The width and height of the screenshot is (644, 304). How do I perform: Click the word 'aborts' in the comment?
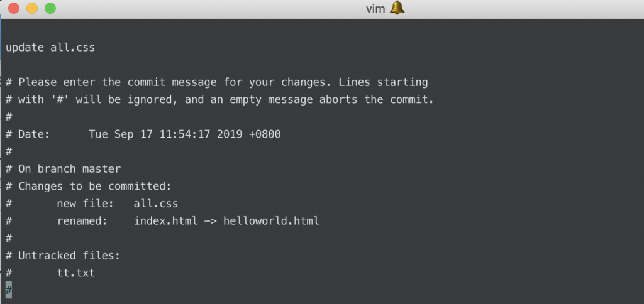coord(338,100)
